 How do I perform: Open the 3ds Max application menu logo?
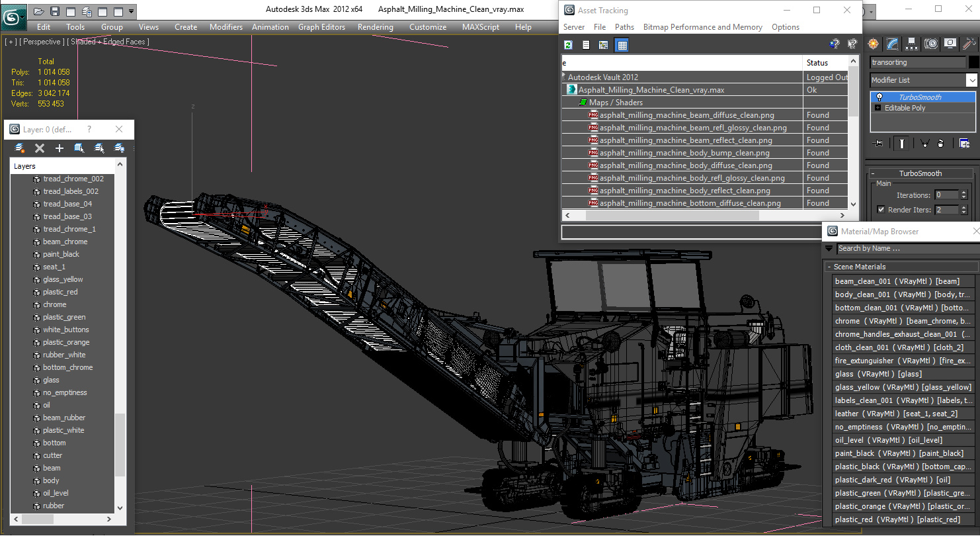pyautogui.click(x=13, y=17)
